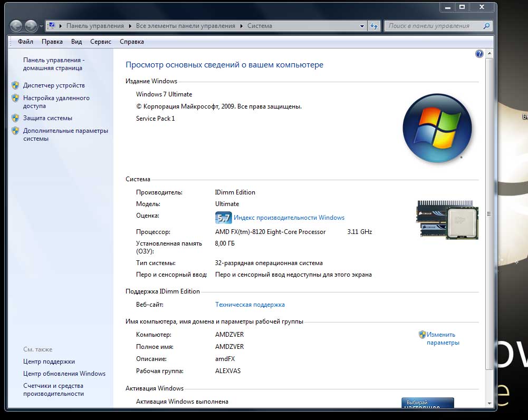The width and height of the screenshot is (528, 420).
Task: Expand chevron before 'Система' breadcrumb
Action: click(242, 26)
